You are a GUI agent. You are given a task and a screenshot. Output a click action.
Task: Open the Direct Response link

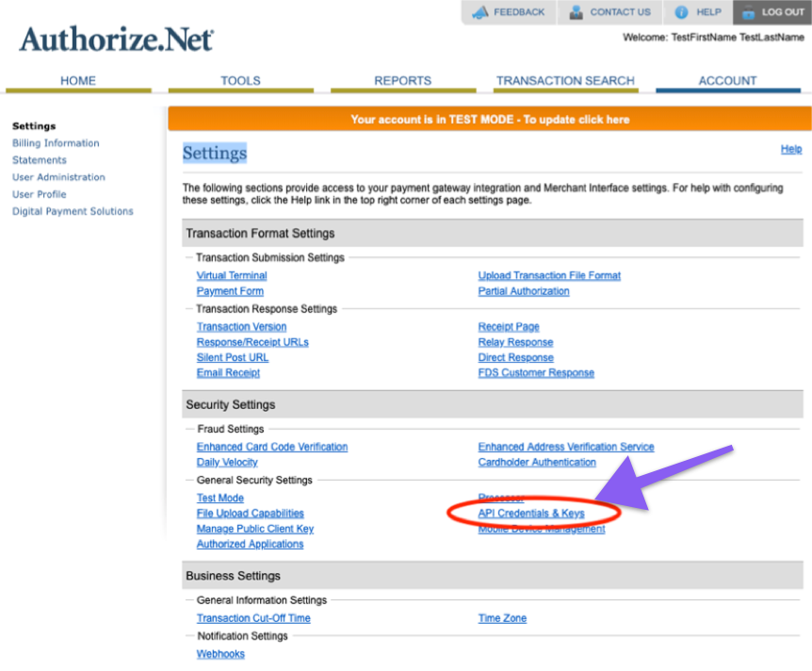[516, 357]
